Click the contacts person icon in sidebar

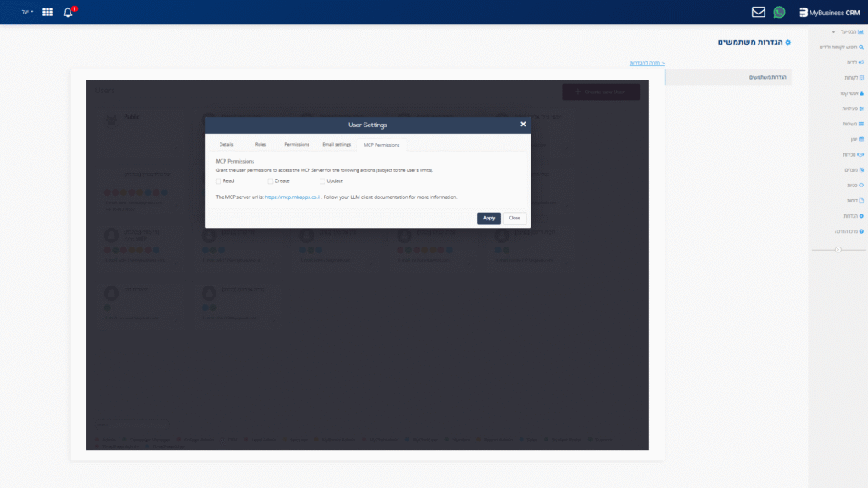861,93
